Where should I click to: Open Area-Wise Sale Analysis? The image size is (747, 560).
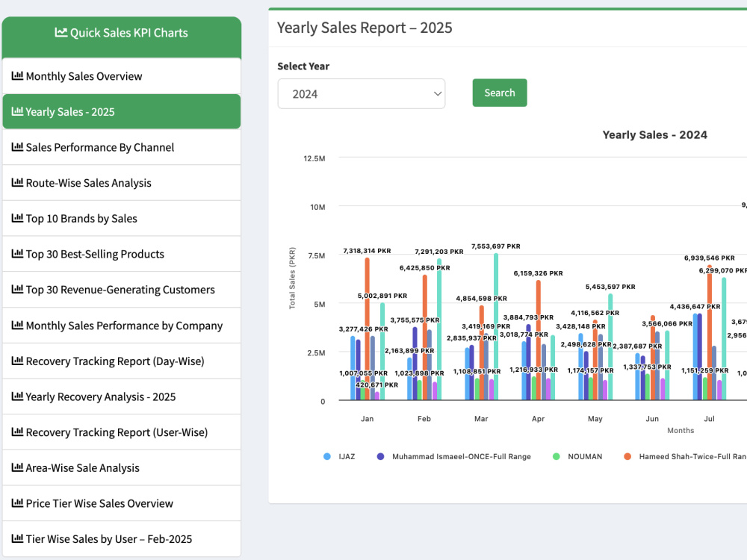pos(122,467)
